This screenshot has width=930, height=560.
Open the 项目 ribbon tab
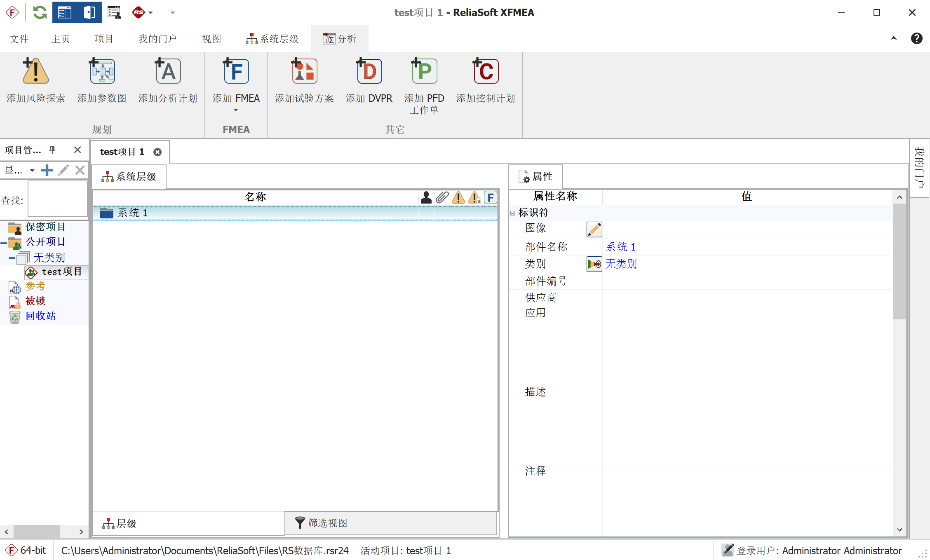coord(104,39)
